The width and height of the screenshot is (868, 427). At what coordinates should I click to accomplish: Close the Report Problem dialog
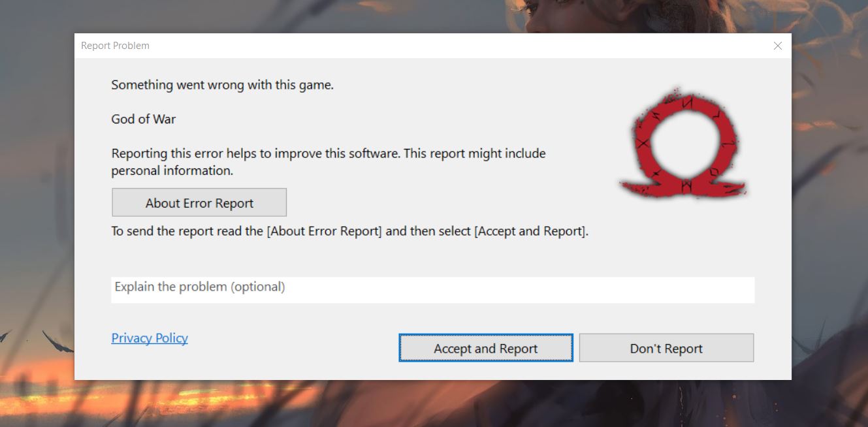pos(777,46)
